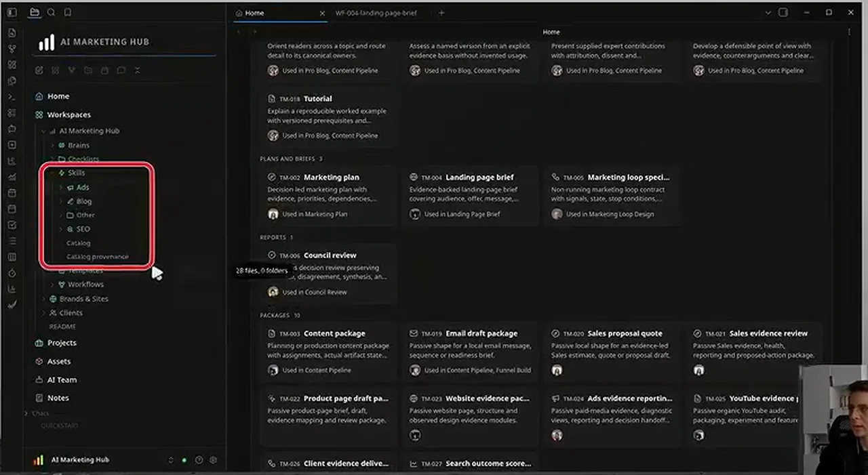Expand the Workflows folder
This screenshot has width=868, height=475.
click(52, 285)
